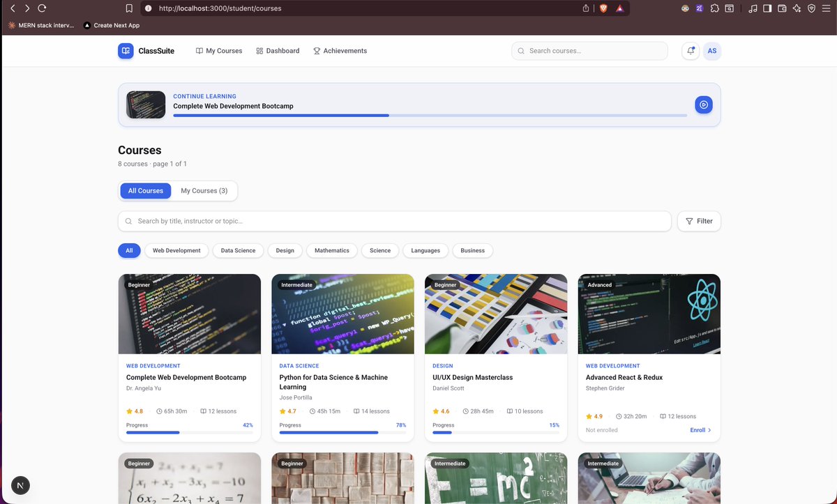Click the Python course thumbnail image
Image resolution: width=837 pixels, height=504 pixels.
[342, 314]
